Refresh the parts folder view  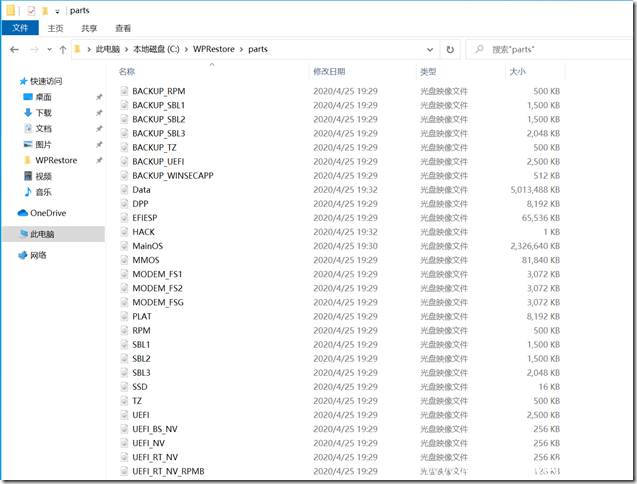click(451, 49)
